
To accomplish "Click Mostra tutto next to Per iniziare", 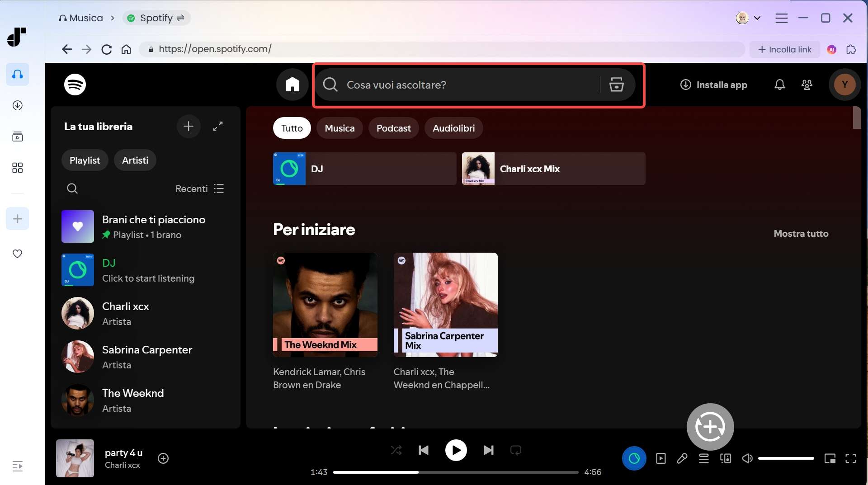I will click(801, 233).
